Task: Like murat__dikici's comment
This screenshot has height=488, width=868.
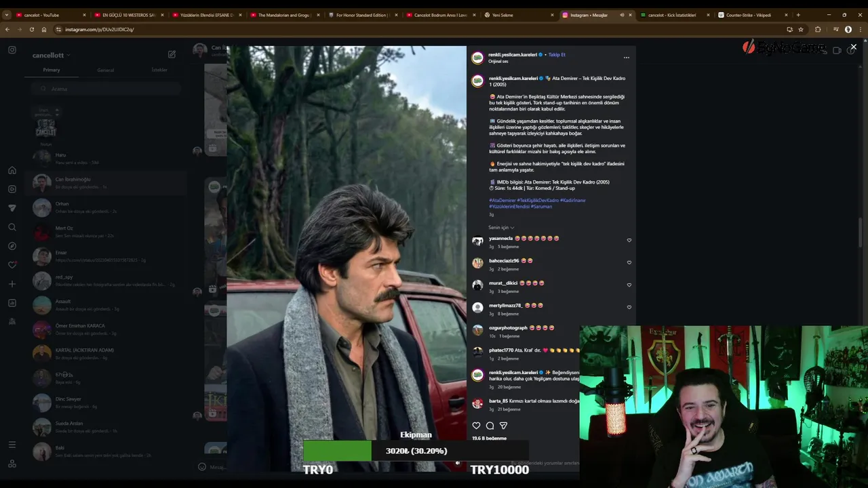Action: tap(629, 285)
